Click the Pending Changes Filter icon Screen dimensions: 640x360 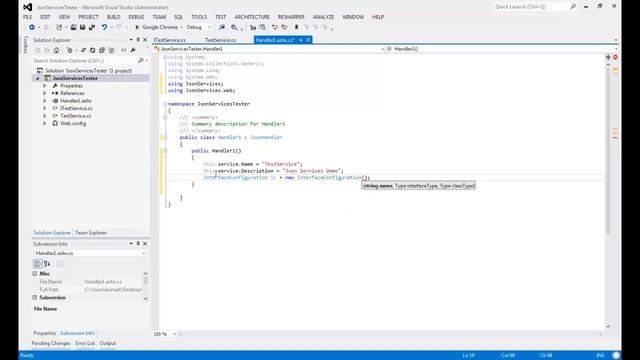pyautogui.click(x=70, y=50)
